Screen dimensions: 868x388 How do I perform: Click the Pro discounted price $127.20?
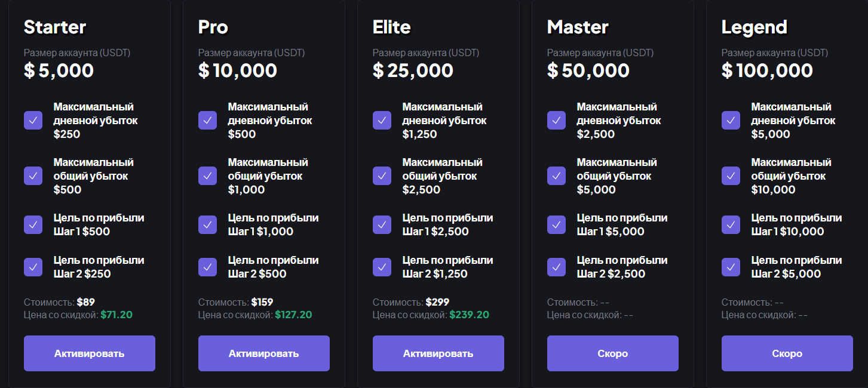pos(293,315)
